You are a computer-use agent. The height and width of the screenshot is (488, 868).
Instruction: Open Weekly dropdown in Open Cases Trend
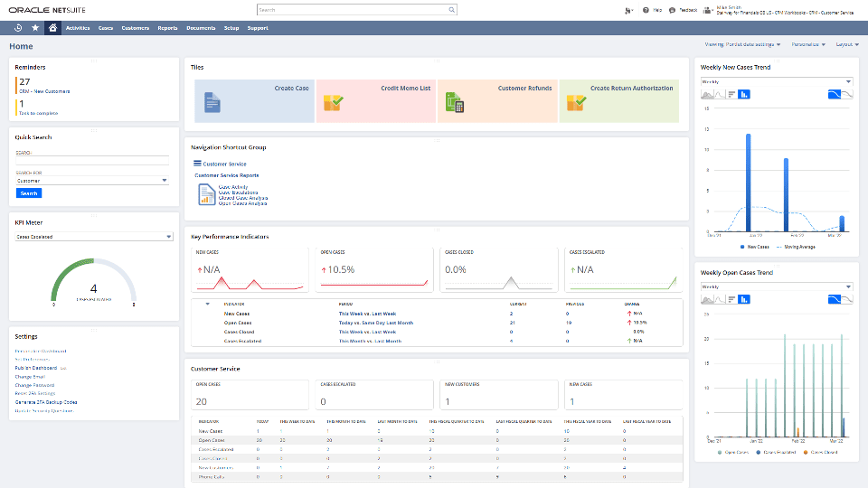[x=777, y=286]
